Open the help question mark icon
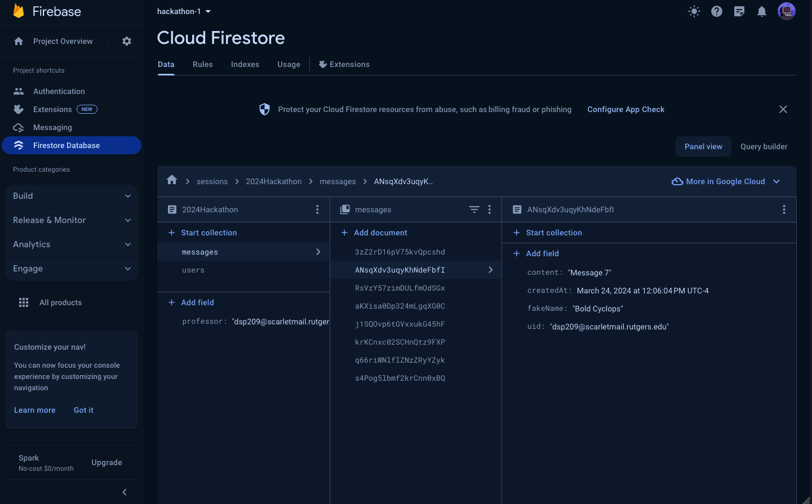The width and height of the screenshot is (812, 504). 717,11
